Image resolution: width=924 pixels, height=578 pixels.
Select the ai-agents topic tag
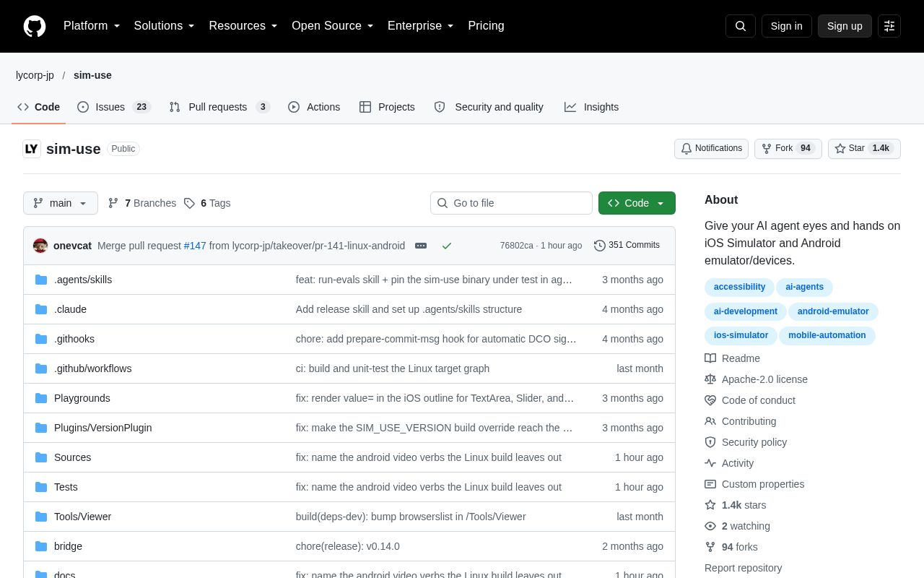[804, 288]
